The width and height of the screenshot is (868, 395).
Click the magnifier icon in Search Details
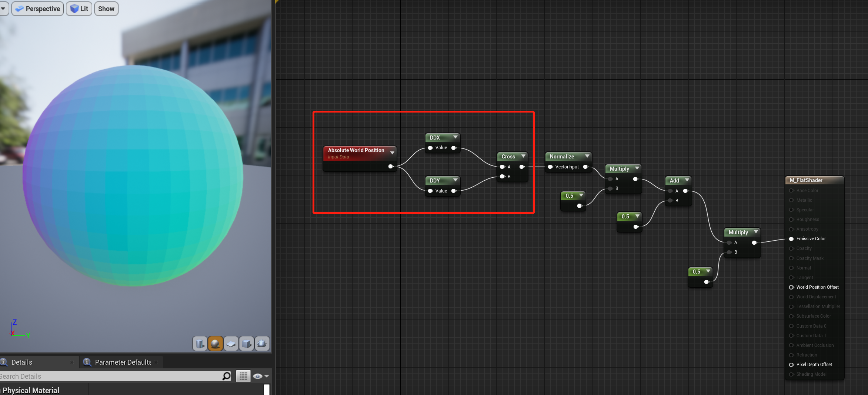coord(226,376)
